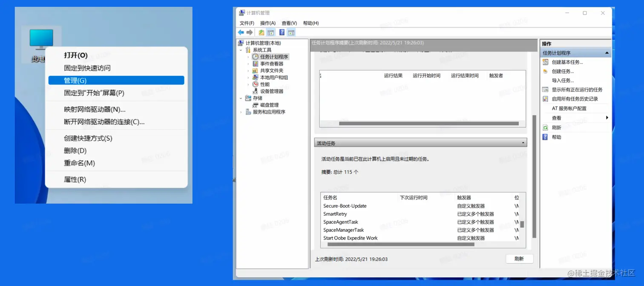Click the 设备管理器 icon in tree
Screen dimensions: 644x286
255,91
